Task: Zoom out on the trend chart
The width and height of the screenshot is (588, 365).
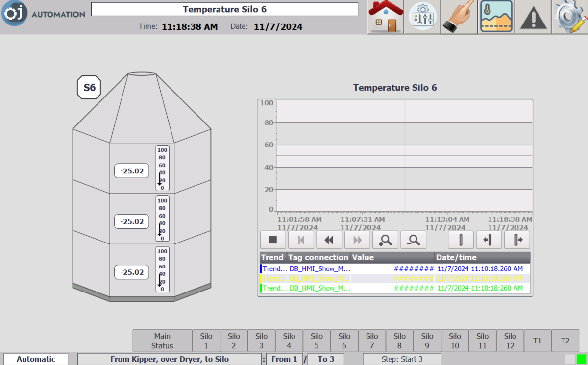Action: [414, 240]
